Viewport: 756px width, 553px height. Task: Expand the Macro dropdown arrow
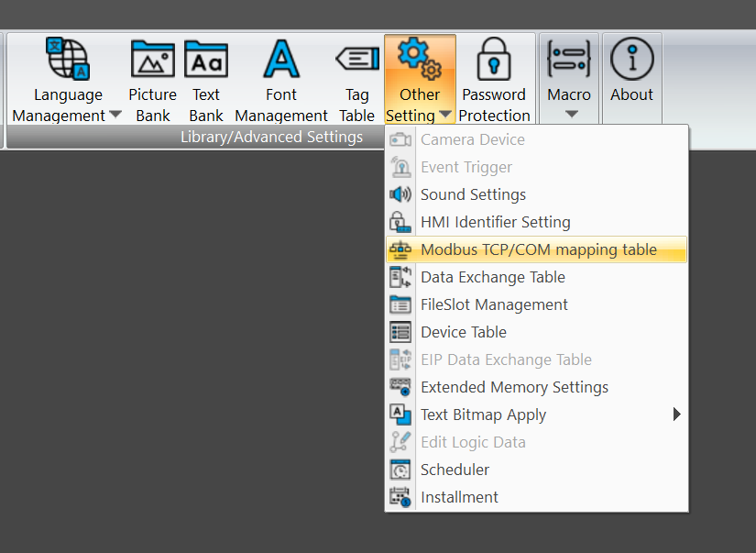pyautogui.click(x=571, y=115)
